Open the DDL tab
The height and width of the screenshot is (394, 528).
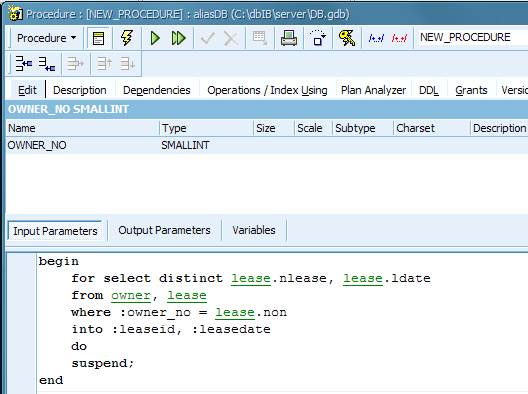(429, 90)
